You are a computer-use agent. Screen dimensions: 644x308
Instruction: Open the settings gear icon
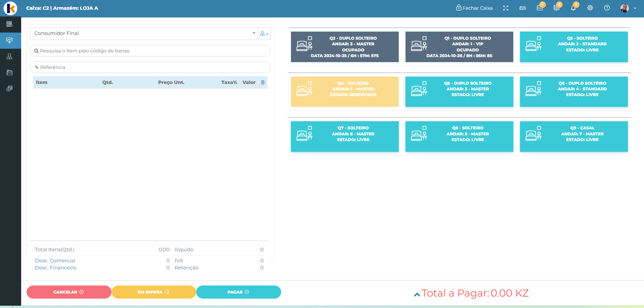(590, 8)
